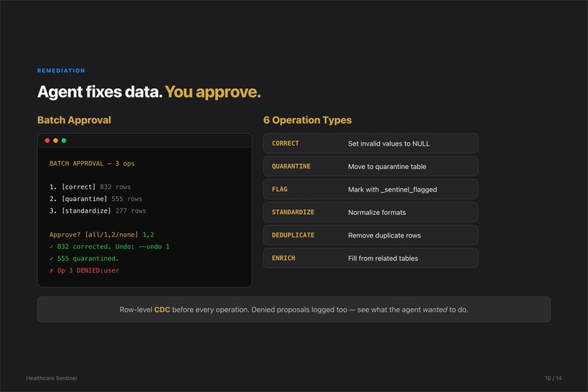Click the red close dot in terminal window
This screenshot has height=392, width=588.
[x=47, y=141]
